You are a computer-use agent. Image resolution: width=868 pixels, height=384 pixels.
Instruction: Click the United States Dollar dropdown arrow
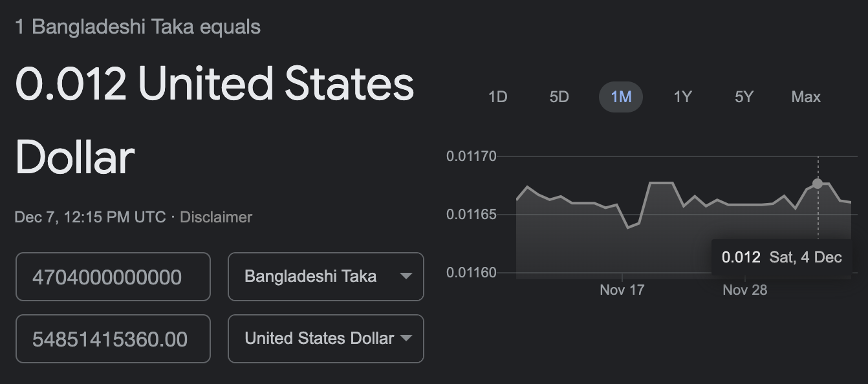407,338
